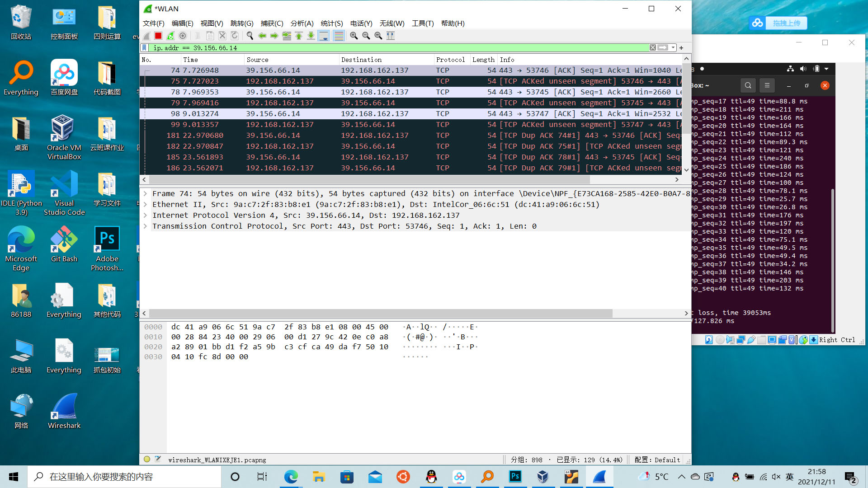Open the 分析(A) menu
Viewport: 868px width, 488px height.
302,23
